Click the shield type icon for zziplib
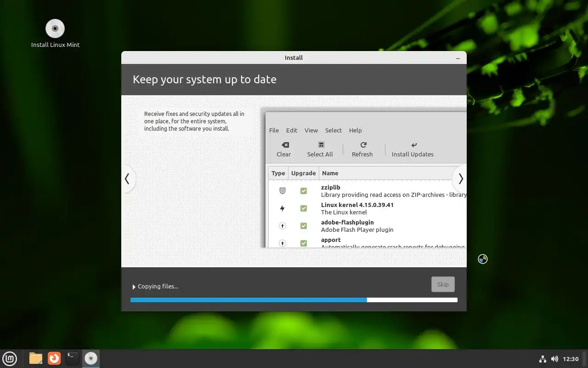 pos(283,191)
